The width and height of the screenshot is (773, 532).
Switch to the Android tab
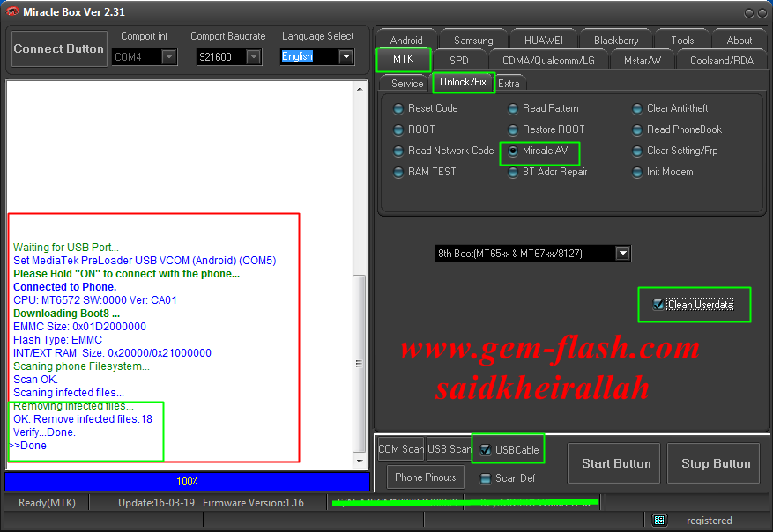tap(406, 40)
